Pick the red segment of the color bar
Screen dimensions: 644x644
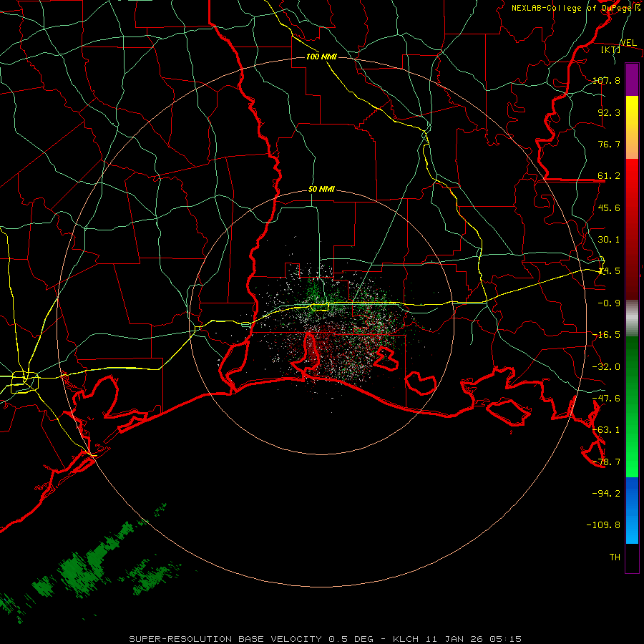(632, 229)
